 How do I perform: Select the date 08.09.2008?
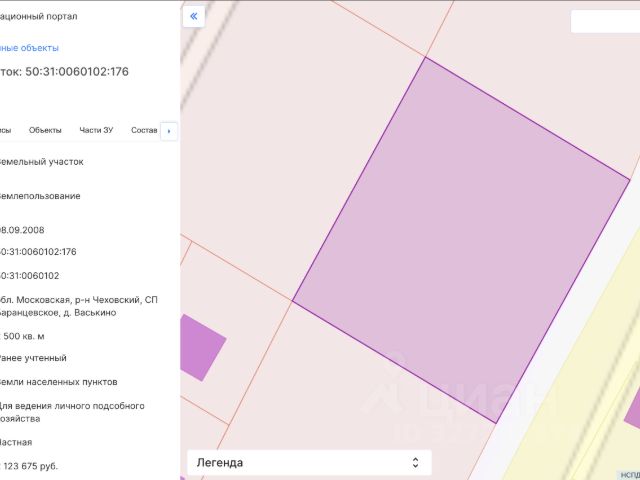22,230
